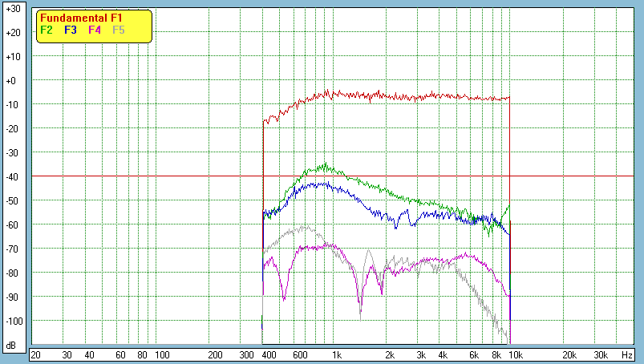Screen dimensions: 644x364
Task: Click the +0 label on dB axis
Action: pyautogui.click(x=12, y=81)
